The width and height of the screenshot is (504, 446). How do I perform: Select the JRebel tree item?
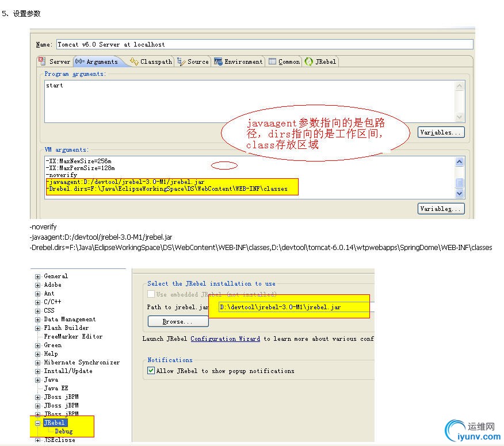click(x=54, y=423)
